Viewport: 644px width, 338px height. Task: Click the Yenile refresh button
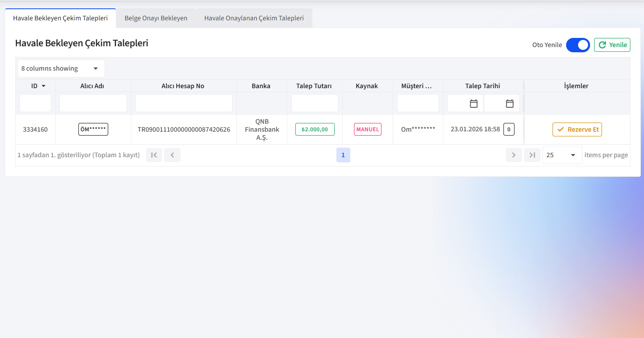(x=612, y=45)
